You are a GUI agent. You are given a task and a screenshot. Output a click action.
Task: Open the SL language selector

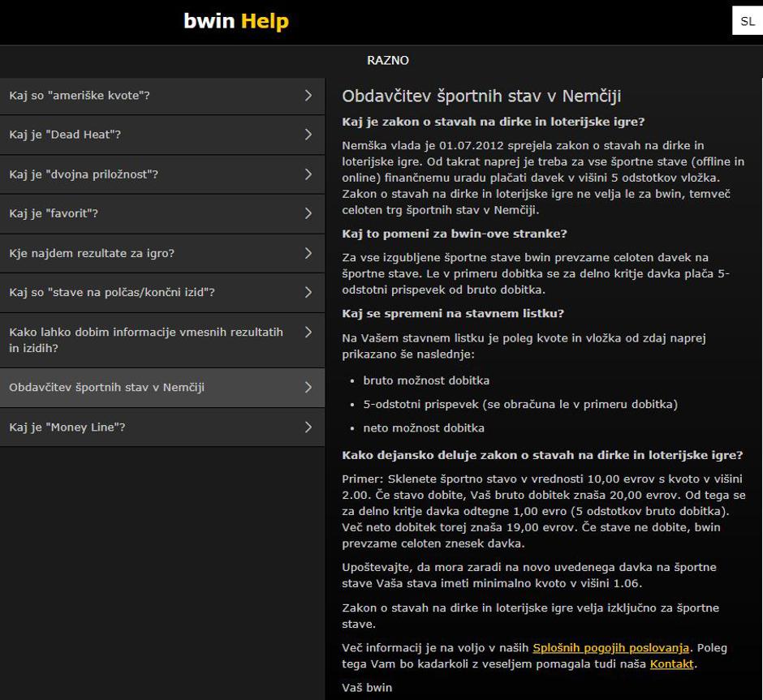click(747, 22)
